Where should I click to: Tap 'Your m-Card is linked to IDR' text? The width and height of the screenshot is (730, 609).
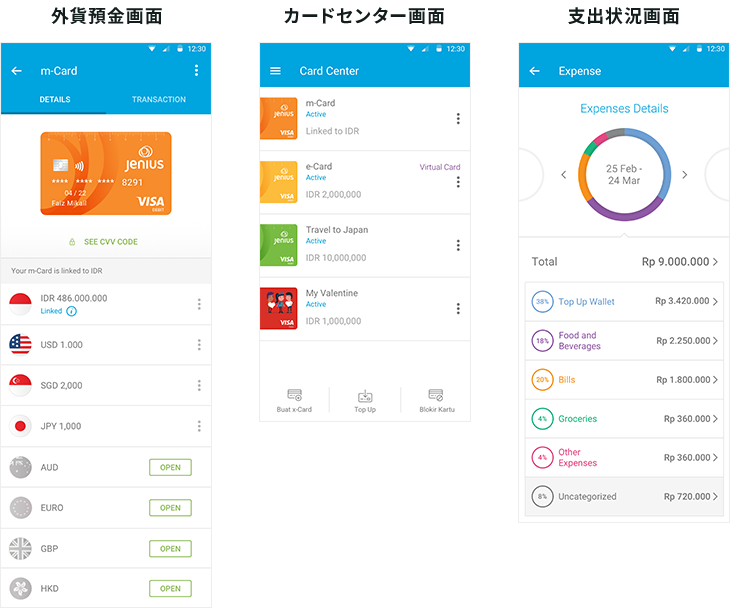tap(57, 271)
